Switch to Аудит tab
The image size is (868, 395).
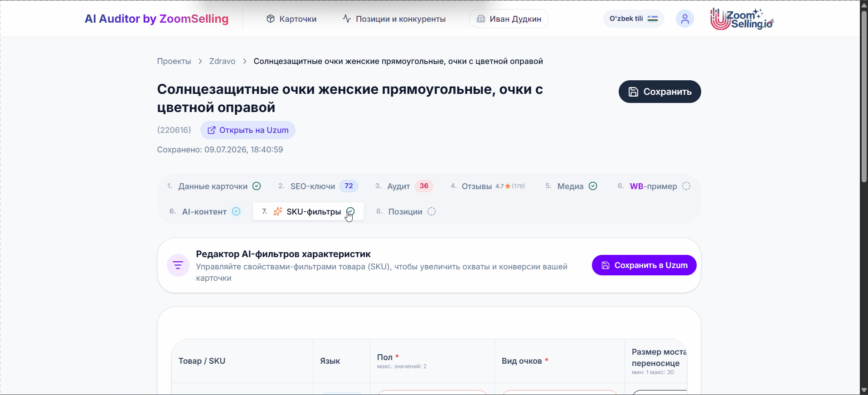[404, 186]
